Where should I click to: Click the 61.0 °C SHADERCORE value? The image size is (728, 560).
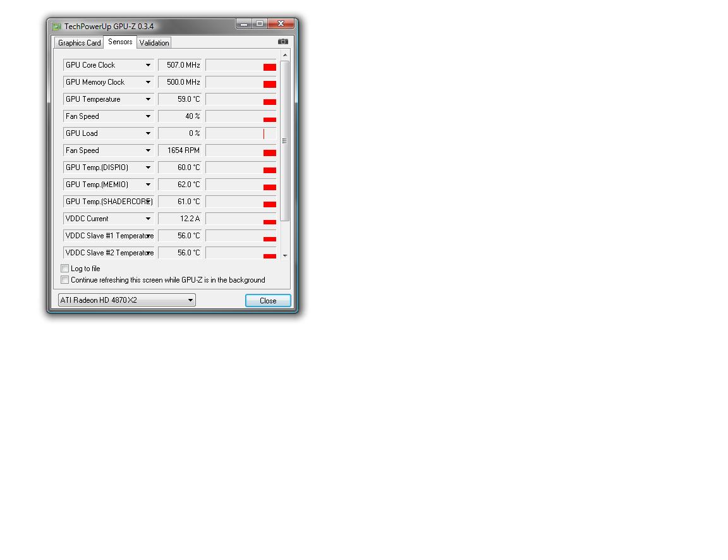coord(179,202)
